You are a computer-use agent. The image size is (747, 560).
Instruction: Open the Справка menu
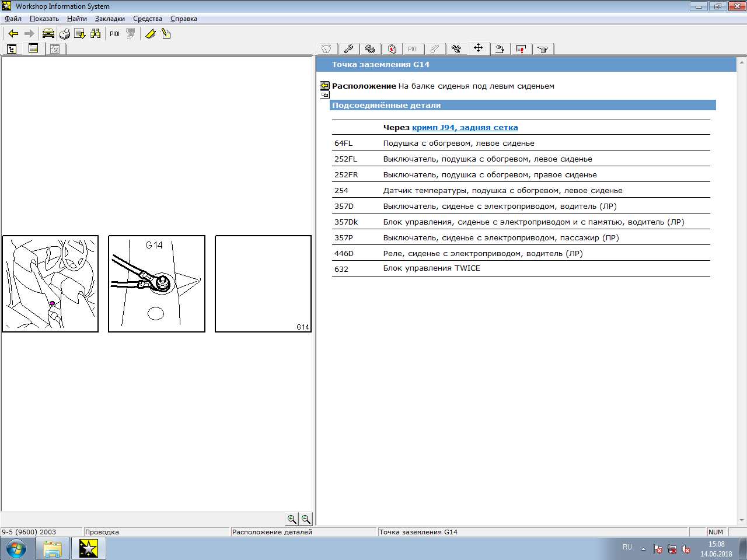[183, 19]
